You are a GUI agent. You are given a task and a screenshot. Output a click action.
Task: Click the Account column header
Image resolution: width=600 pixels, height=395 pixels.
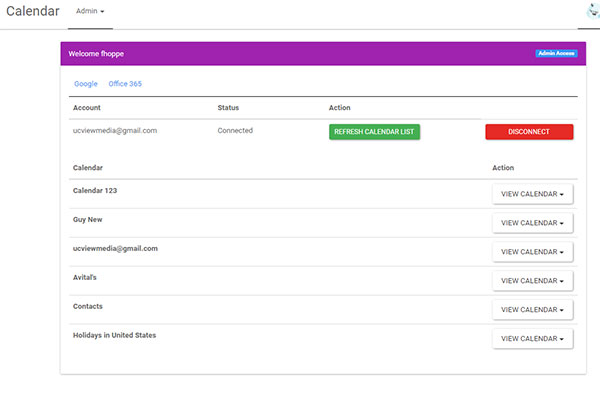coord(87,108)
